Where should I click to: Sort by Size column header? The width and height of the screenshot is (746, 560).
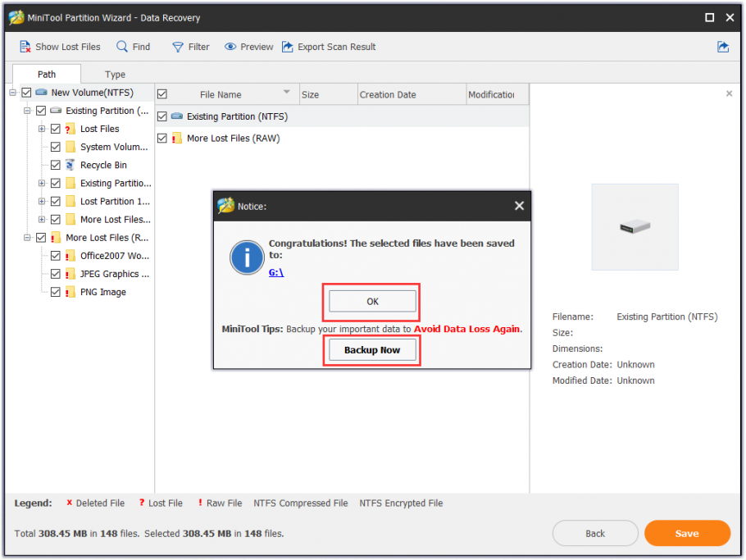(328, 94)
